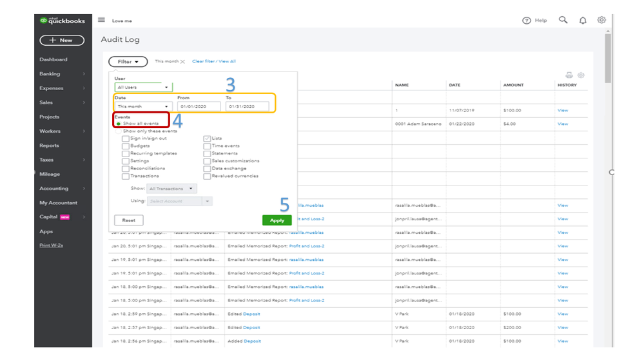
Task: Check the Sign in/sign out checkbox
Action: click(125, 138)
